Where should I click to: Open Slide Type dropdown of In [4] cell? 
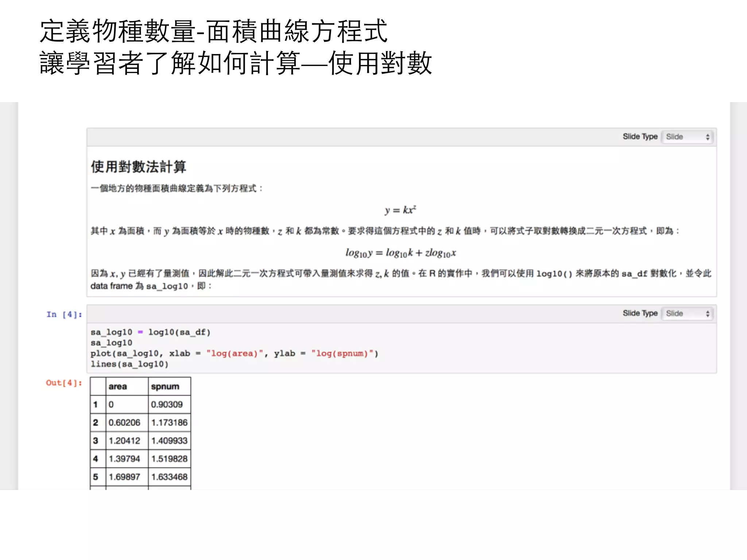point(687,314)
